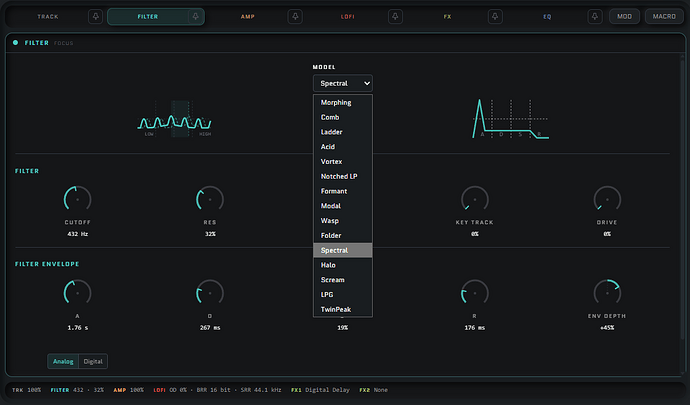Click the LOFI "BRR 16 bit" status entry
690x405 pixels.
tap(213, 390)
